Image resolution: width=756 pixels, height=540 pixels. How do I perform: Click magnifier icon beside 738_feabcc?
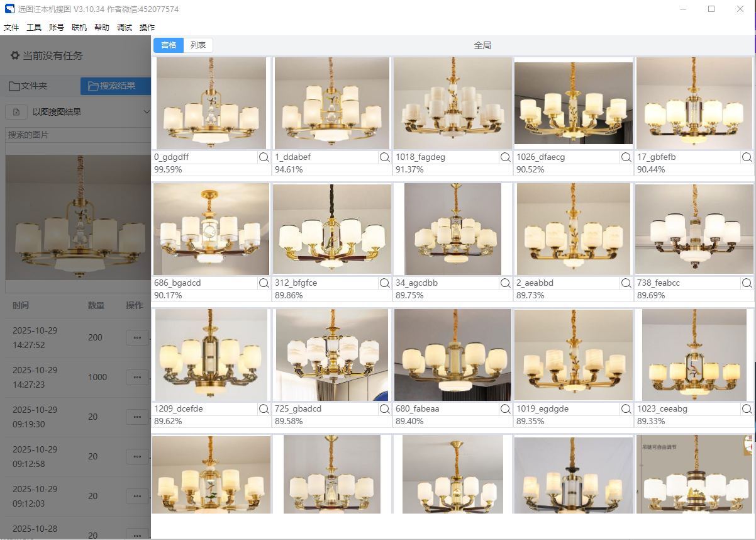tap(747, 283)
